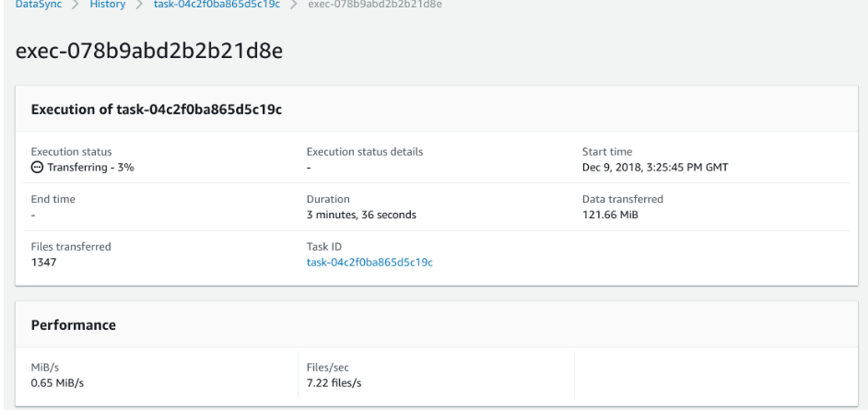Click the chevron before exec-078b9abd2b2b21d8e
Viewport: 868px width, 410px height.
(294, 5)
